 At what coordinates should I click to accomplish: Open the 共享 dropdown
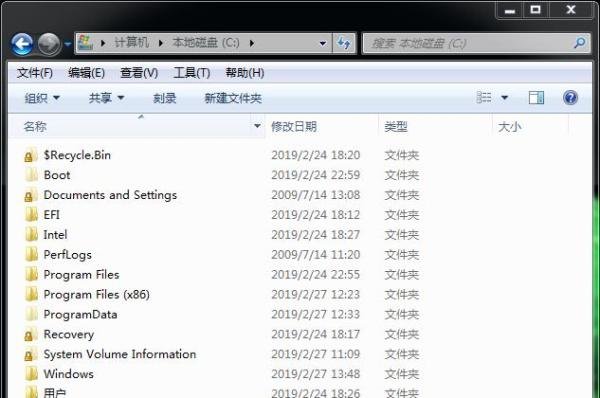(x=106, y=98)
